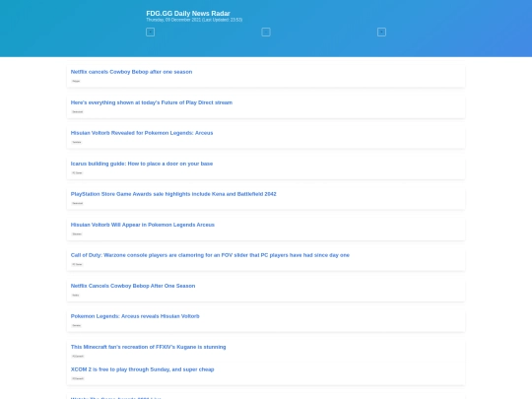Open the Call of Duty: Warzone FOV slider headline
The width and height of the screenshot is (532, 399).
coord(210,255)
